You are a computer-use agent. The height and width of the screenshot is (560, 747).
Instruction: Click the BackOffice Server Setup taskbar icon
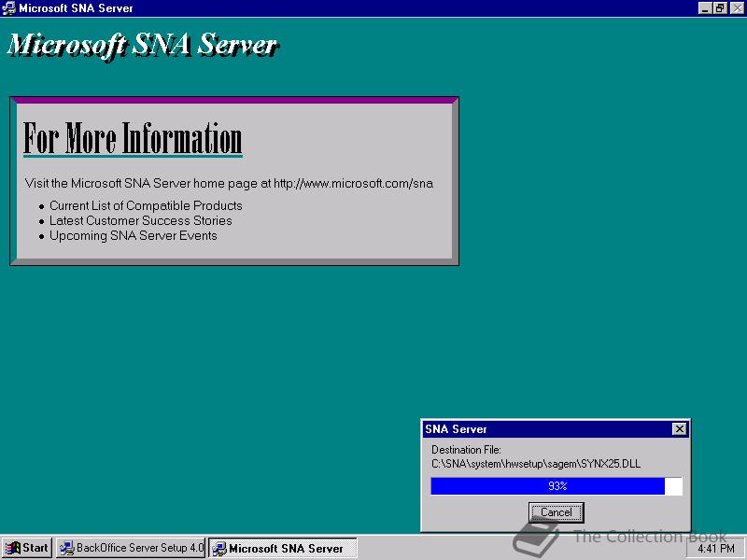click(x=66, y=548)
